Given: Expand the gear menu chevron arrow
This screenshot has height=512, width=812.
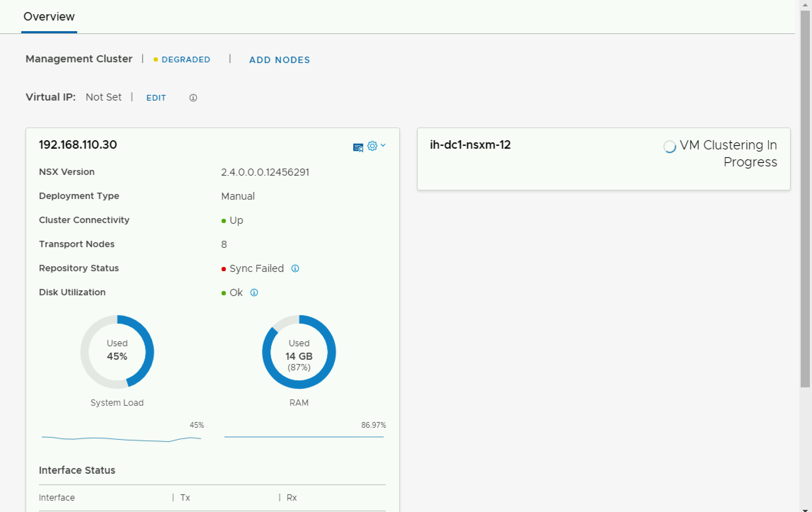Looking at the screenshot, I should click(383, 145).
